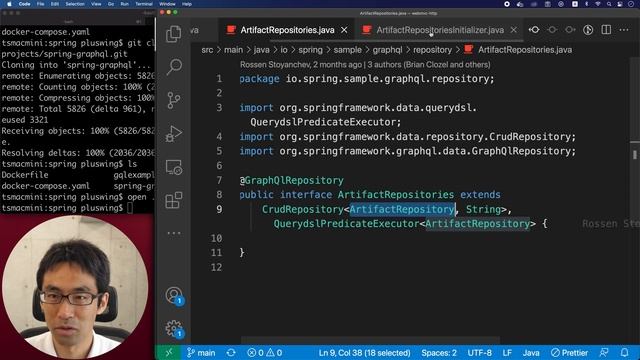
Task: Close the ArtifactRepositoriesInitializer.java tab
Action: pos(513,30)
